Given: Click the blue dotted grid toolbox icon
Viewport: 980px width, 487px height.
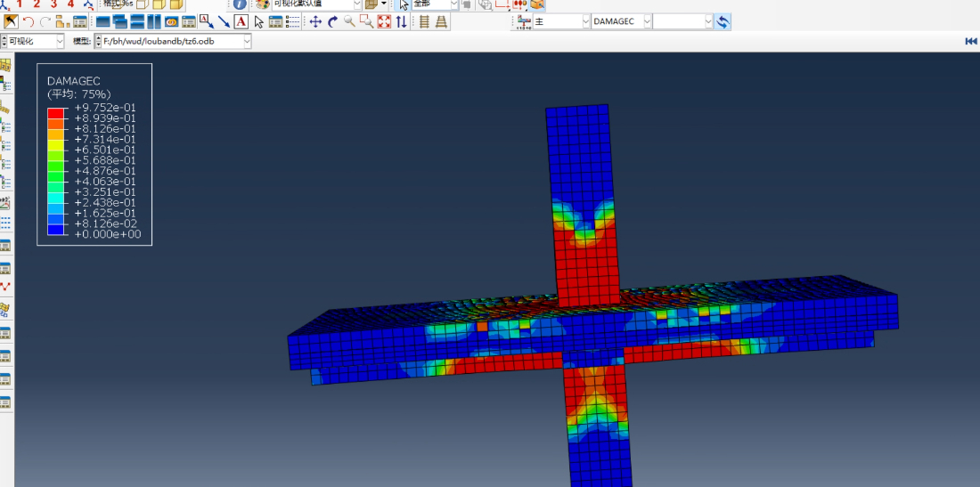Looking at the screenshot, I should tap(5, 223).
